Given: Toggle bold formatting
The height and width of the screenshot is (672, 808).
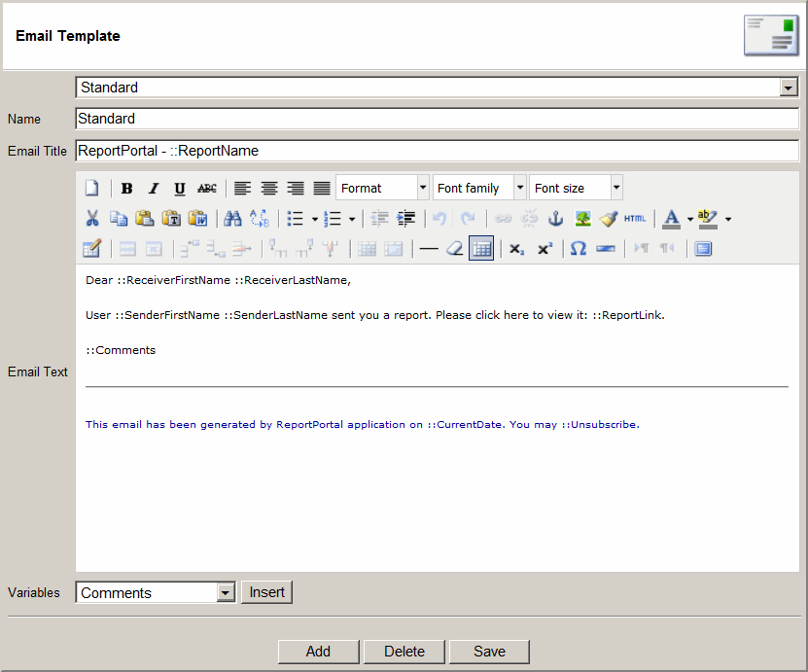Looking at the screenshot, I should click(126, 188).
